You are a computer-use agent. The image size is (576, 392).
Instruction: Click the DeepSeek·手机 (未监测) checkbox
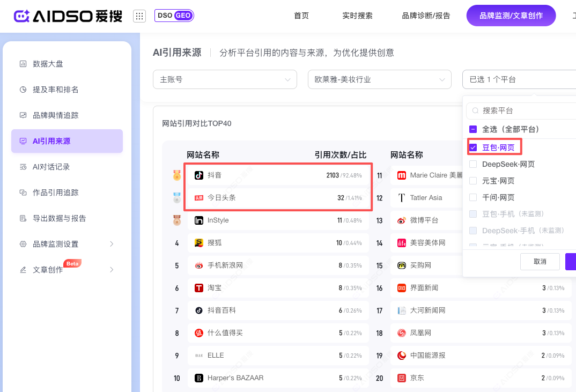click(x=473, y=231)
